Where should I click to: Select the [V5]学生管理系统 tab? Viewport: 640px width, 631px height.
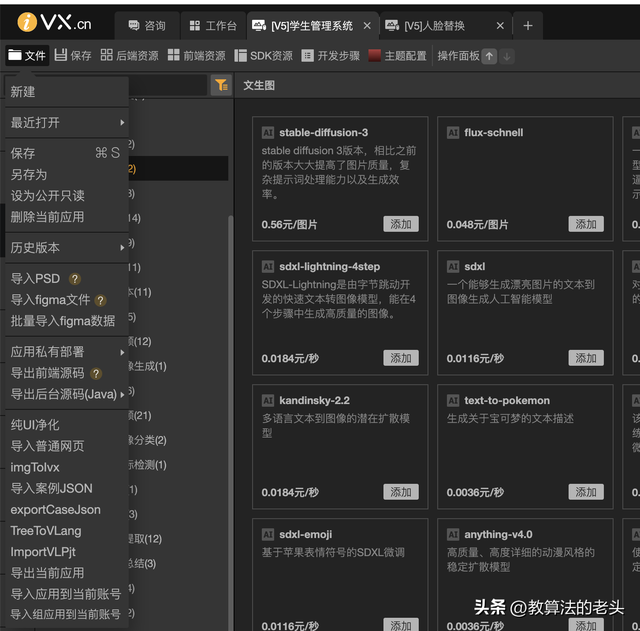(312, 26)
